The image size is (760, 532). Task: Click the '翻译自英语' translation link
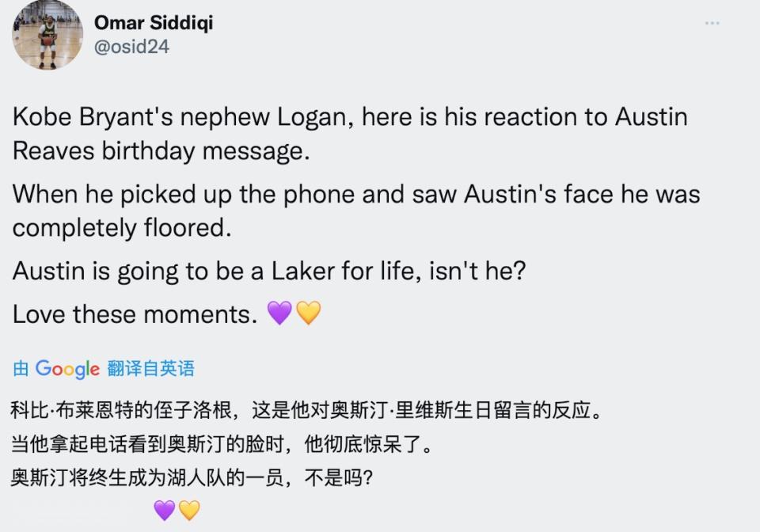pos(150,369)
